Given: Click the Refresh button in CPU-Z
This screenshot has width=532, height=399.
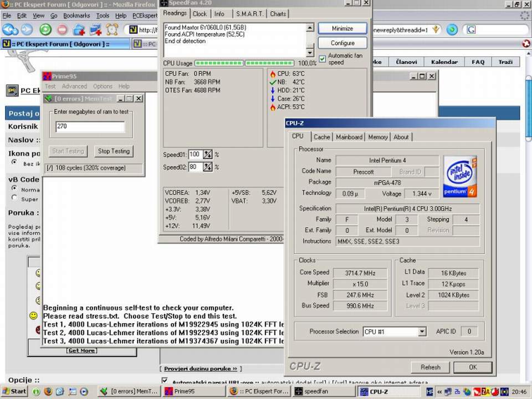Looking at the screenshot, I should coord(430,367).
